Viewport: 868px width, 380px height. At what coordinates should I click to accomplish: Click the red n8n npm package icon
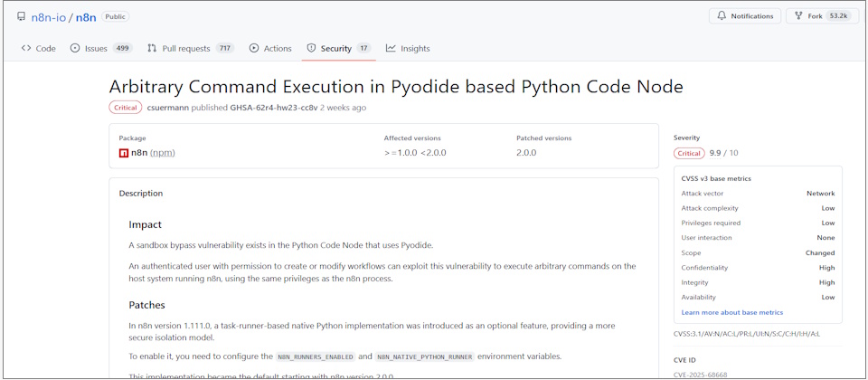(124, 153)
